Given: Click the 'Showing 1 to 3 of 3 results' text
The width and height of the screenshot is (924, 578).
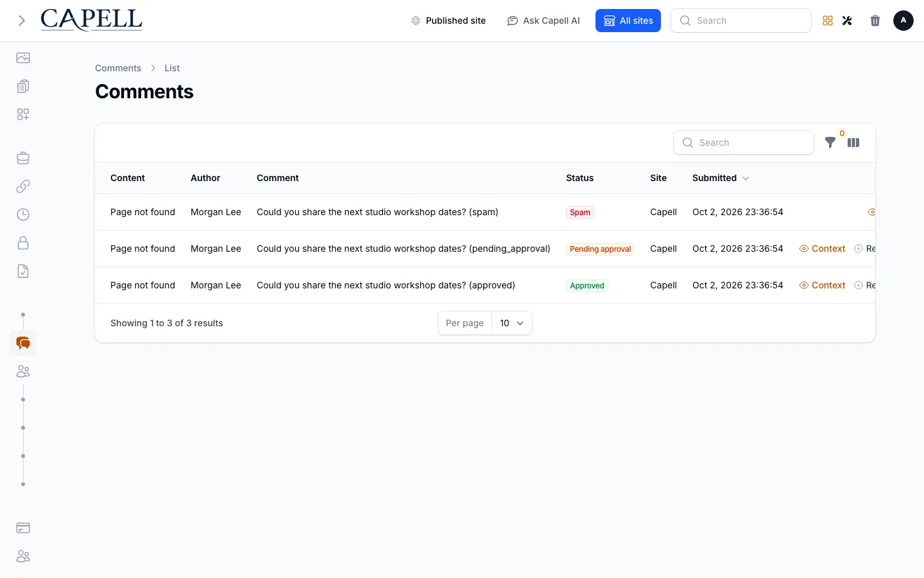Looking at the screenshot, I should 167,323.
